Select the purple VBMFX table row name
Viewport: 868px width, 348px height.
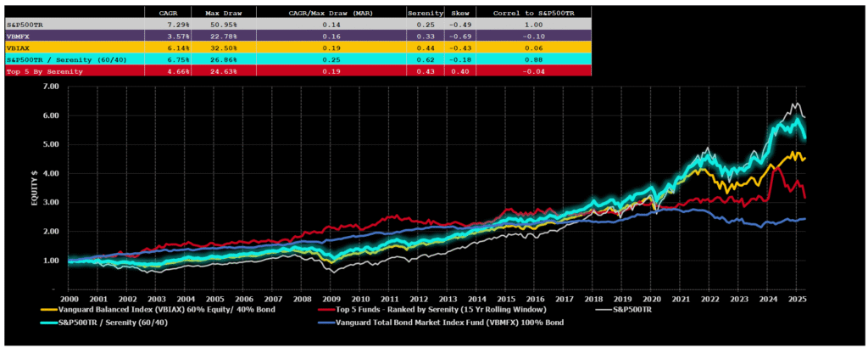click(20, 36)
